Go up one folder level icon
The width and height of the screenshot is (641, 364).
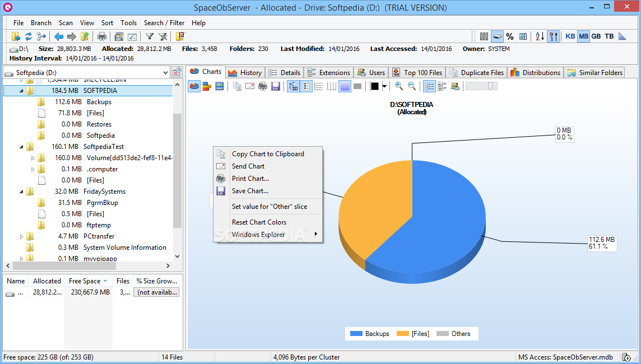pos(85,36)
